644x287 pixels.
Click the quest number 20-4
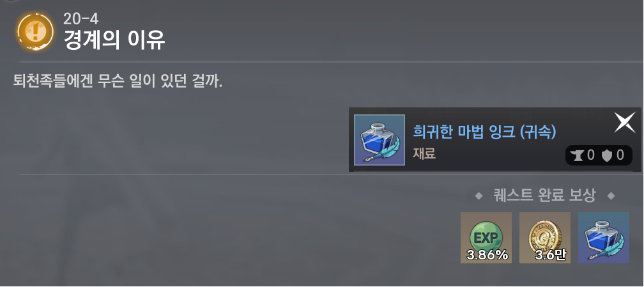tap(81, 19)
